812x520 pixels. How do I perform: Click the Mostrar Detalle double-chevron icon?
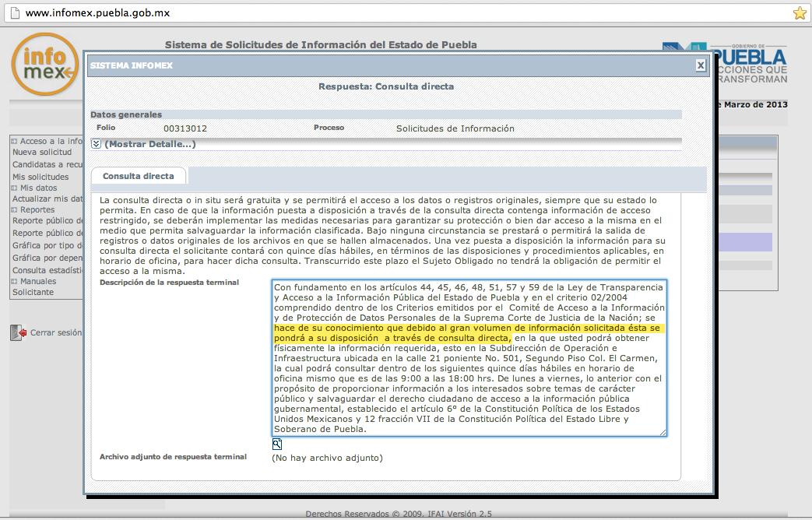tap(96, 144)
